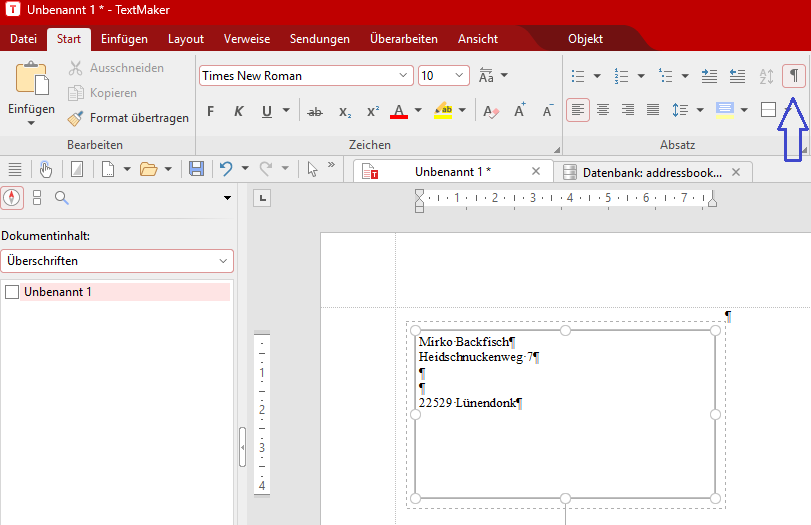The width and height of the screenshot is (811, 525).
Task: Switch to Sendungen ribbon tab
Action: (320, 39)
